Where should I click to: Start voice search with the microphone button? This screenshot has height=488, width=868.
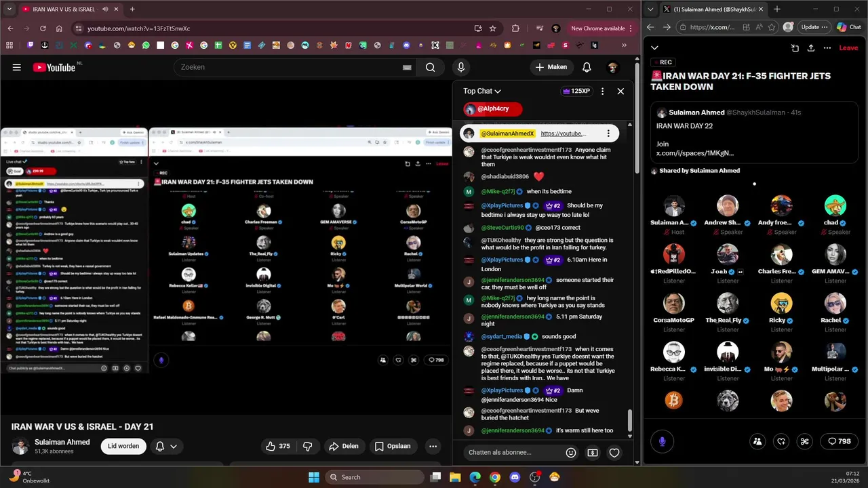461,67
